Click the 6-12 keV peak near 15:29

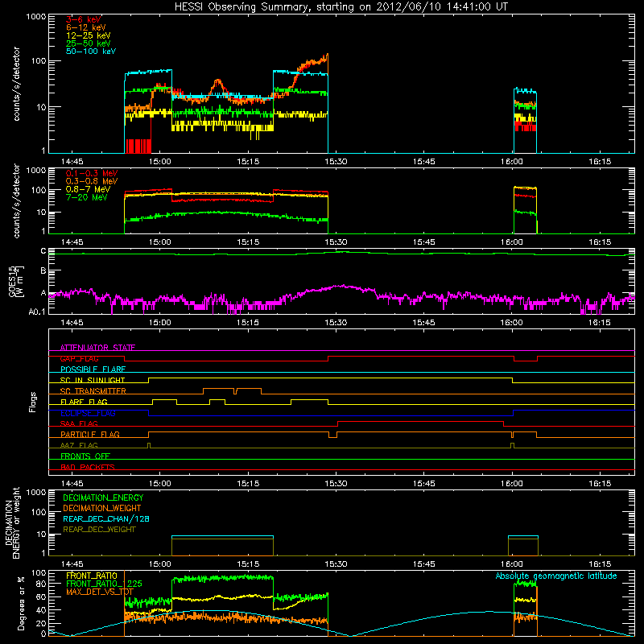tap(327, 55)
